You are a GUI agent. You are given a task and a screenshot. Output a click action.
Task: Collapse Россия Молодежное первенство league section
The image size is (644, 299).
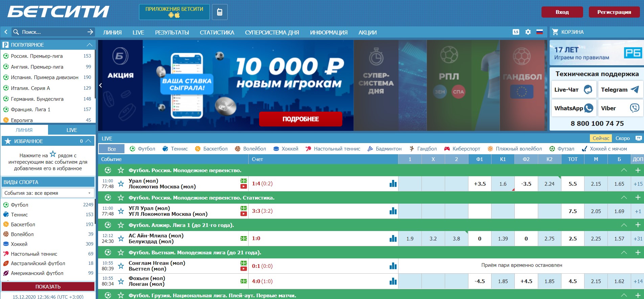tap(624, 170)
